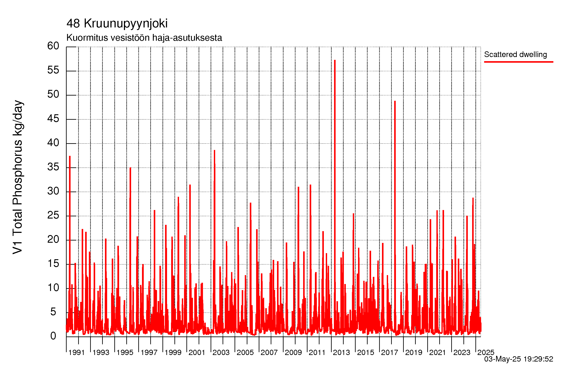Click the x-axis year label 2013

341,352
